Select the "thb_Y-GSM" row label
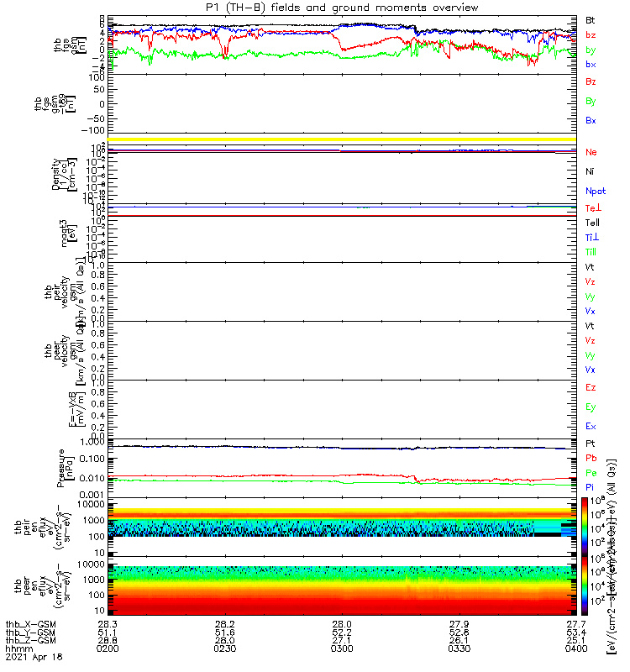The image size is (630, 672). pos(30,633)
